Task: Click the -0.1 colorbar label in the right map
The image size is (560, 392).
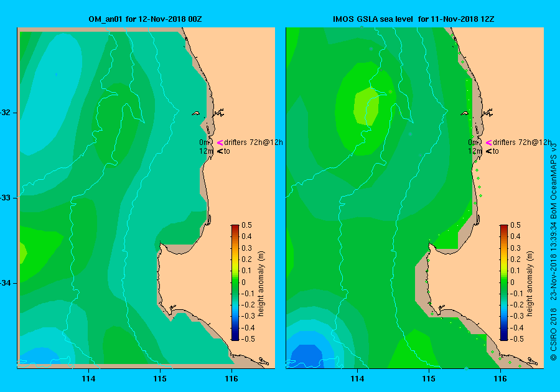Action: coord(517,294)
